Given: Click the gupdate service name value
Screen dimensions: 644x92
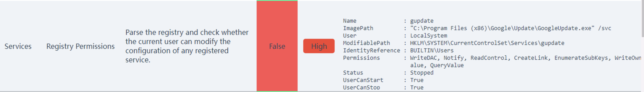Looking at the screenshot, I should pyautogui.click(x=422, y=21).
